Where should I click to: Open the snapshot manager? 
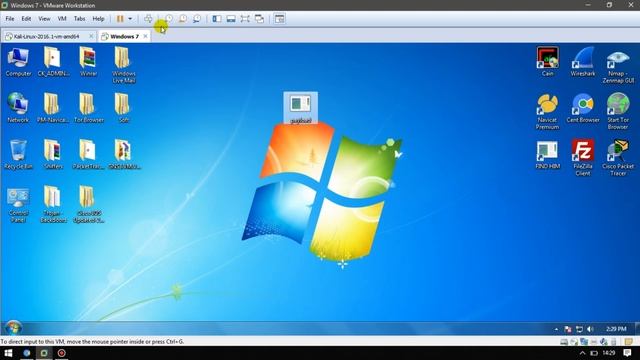coord(197,19)
